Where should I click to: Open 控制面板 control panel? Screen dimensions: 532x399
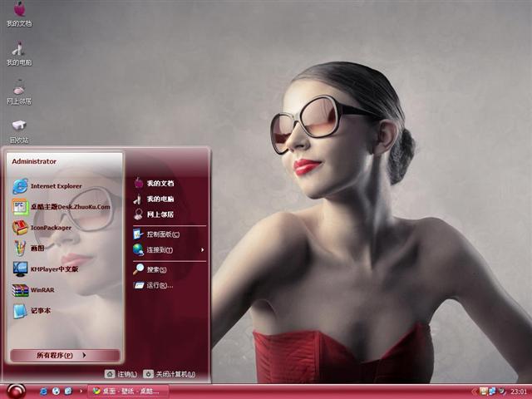(x=156, y=234)
